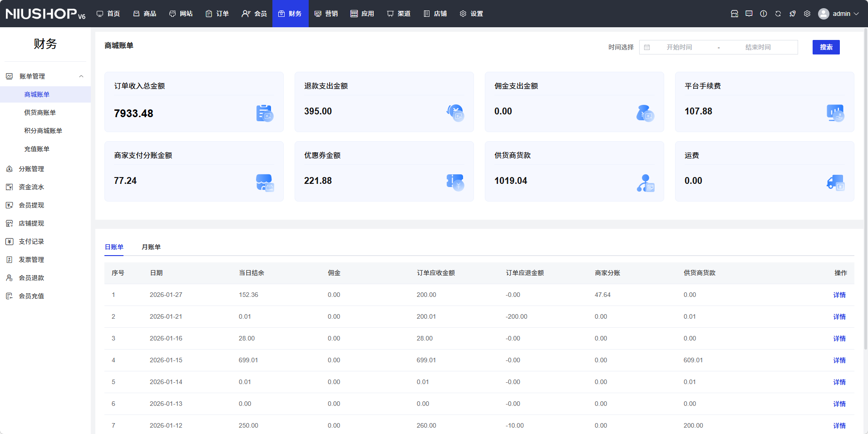Go to the 营销 top navigation item
Image resolution: width=868 pixels, height=434 pixels.
pyautogui.click(x=326, y=14)
